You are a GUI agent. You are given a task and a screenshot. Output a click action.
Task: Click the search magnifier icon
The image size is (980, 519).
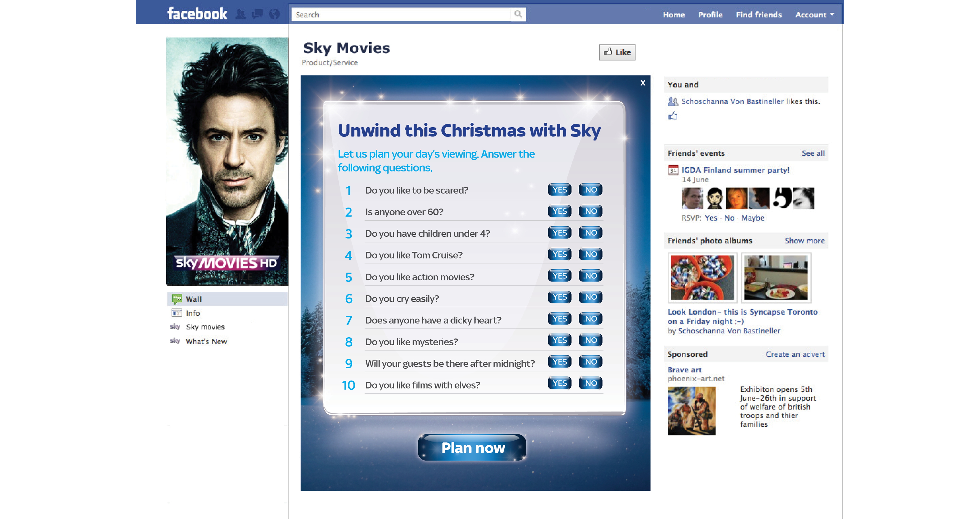518,14
